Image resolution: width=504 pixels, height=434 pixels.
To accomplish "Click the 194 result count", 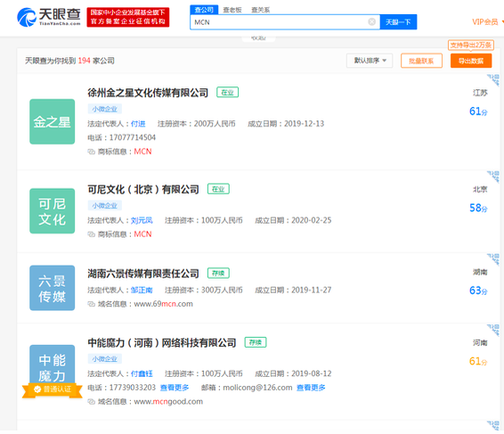I will pos(85,61).
